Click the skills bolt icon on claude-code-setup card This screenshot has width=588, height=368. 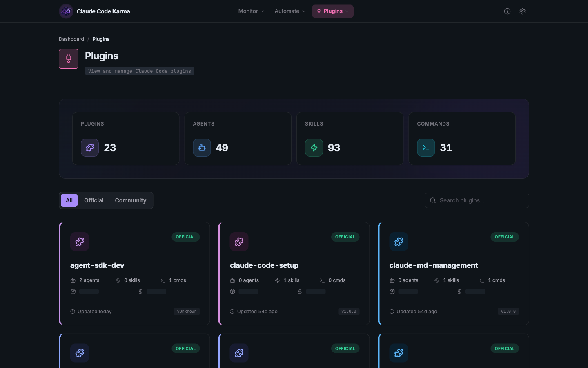click(278, 280)
